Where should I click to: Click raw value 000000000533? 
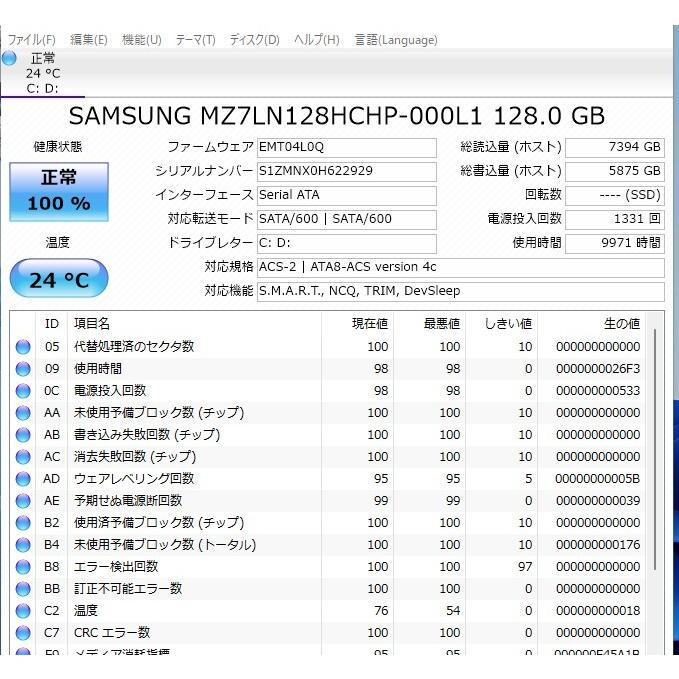coord(598,391)
